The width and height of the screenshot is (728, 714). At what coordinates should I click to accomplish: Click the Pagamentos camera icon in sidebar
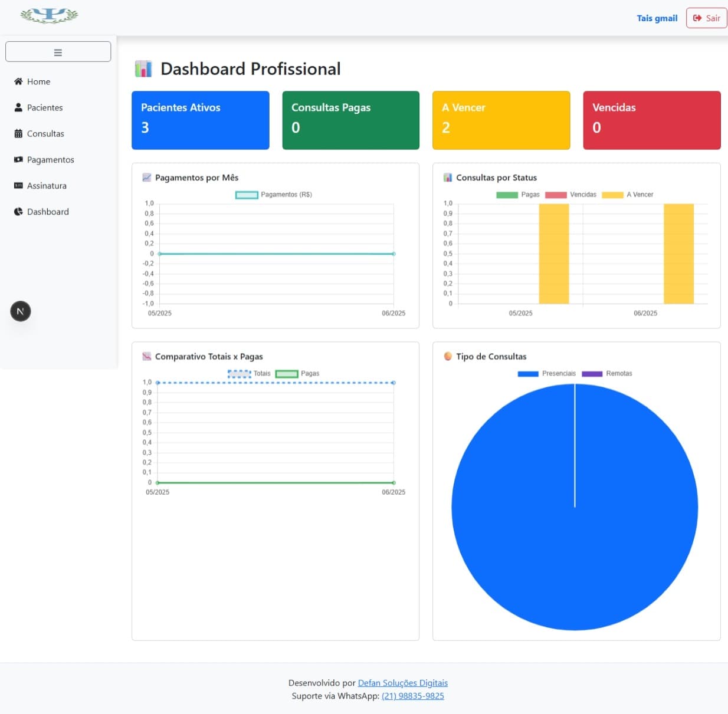[x=18, y=159]
